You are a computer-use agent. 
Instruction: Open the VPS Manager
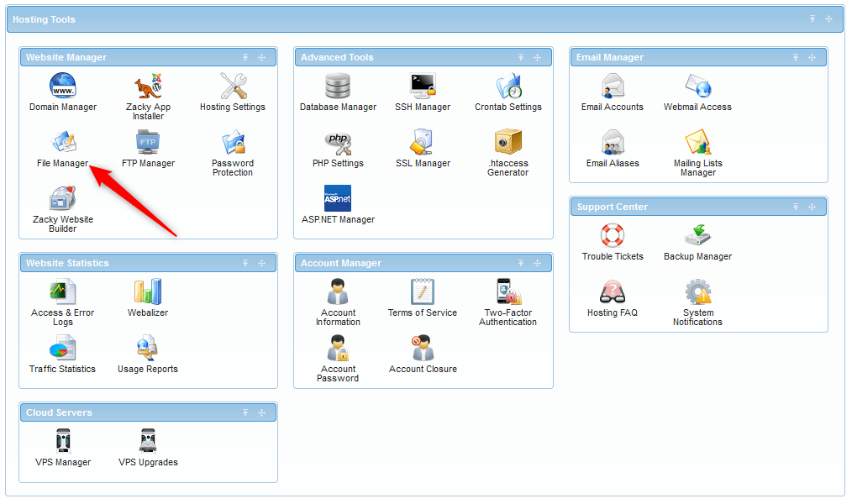(x=62, y=441)
